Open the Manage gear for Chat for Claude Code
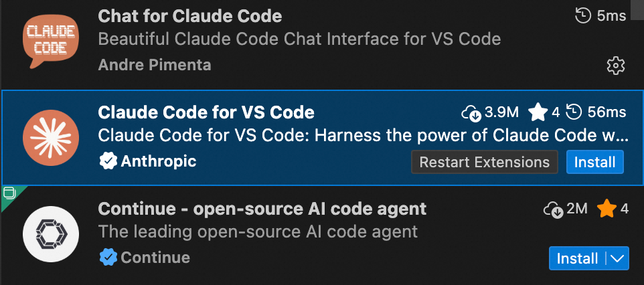This screenshot has width=644, height=285. (x=615, y=65)
